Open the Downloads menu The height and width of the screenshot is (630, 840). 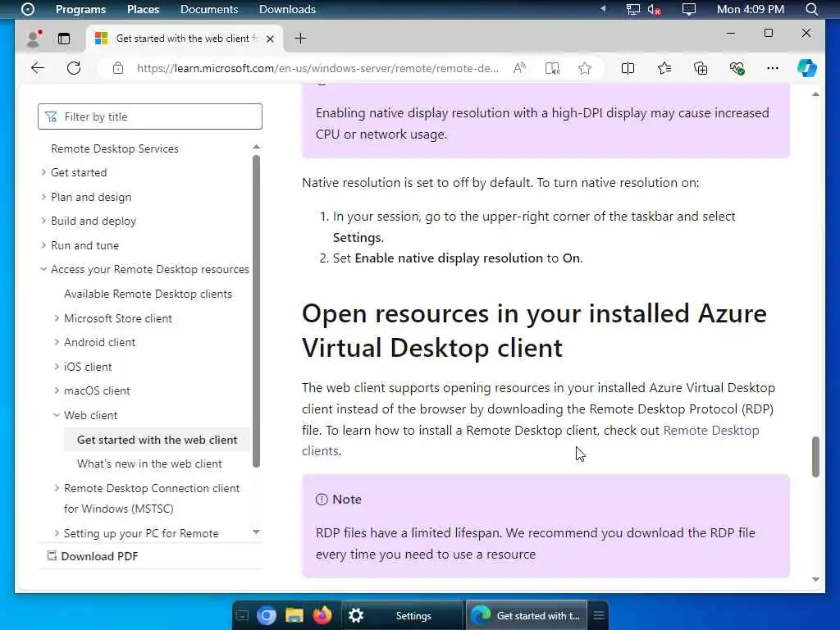tap(287, 9)
